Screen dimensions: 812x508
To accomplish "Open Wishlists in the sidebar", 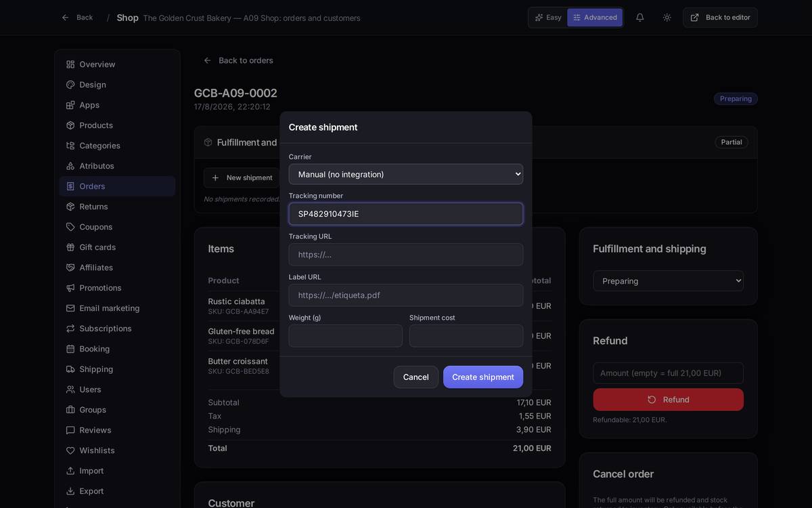I will pyautogui.click(x=117, y=450).
